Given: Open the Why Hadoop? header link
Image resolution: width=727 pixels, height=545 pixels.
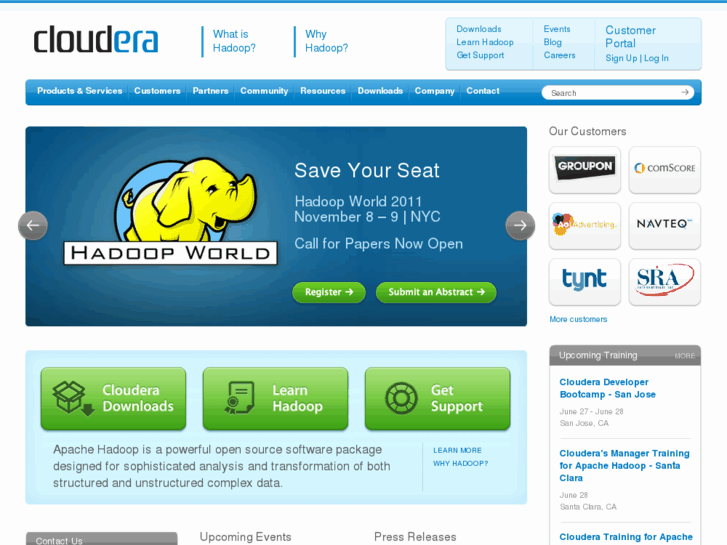Looking at the screenshot, I should point(326,41).
